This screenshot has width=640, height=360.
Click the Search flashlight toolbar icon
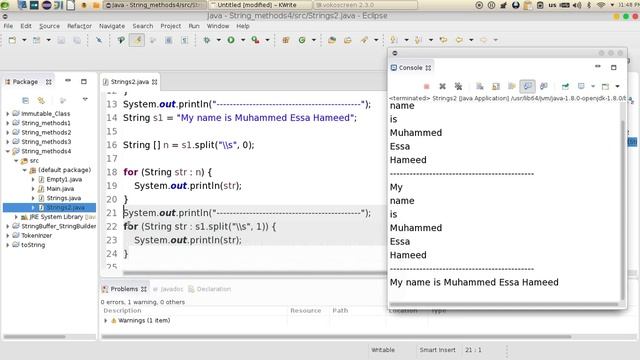[x=364, y=40]
